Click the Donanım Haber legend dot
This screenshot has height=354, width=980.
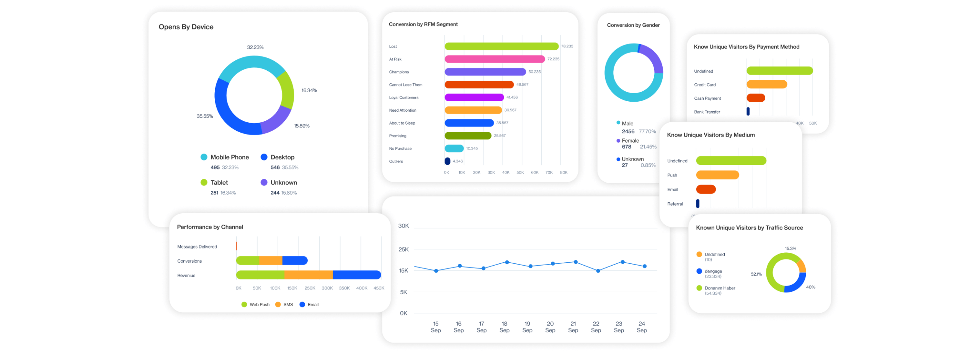tap(699, 287)
